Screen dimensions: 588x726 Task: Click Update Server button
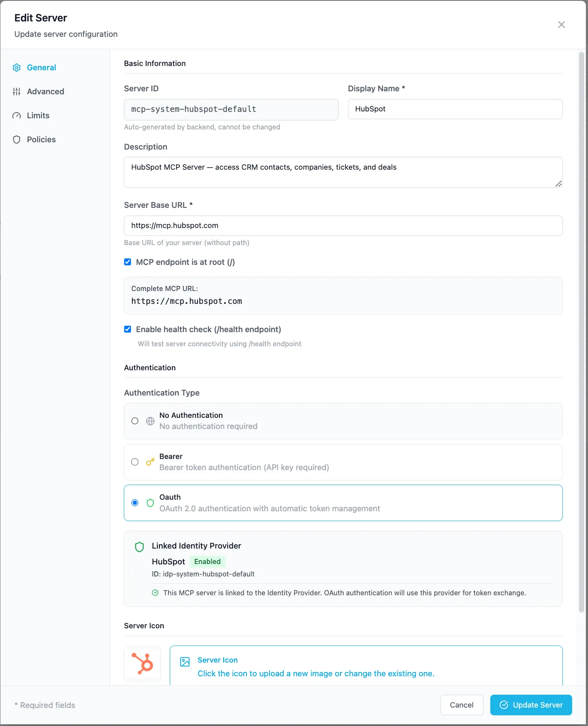pyautogui.click(x=531, y=705)
